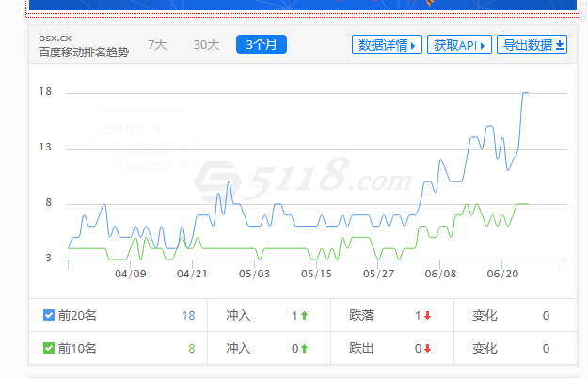Click the 冲入 label in 前20名 row
Screen dimensions: 588x378
point(238,315)
